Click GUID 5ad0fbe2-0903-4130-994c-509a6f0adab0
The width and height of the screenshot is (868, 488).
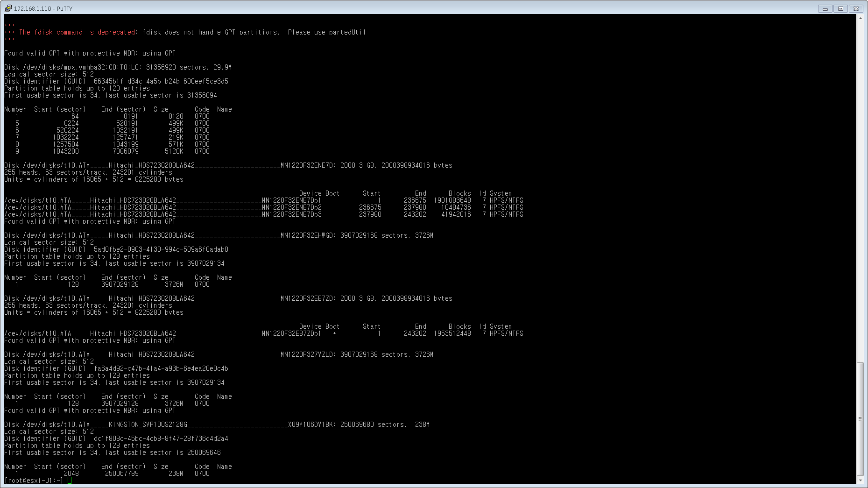pos(161,249)
